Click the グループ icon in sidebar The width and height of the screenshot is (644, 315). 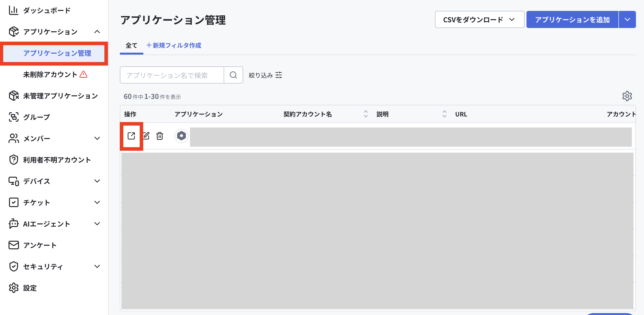point(14,117)
